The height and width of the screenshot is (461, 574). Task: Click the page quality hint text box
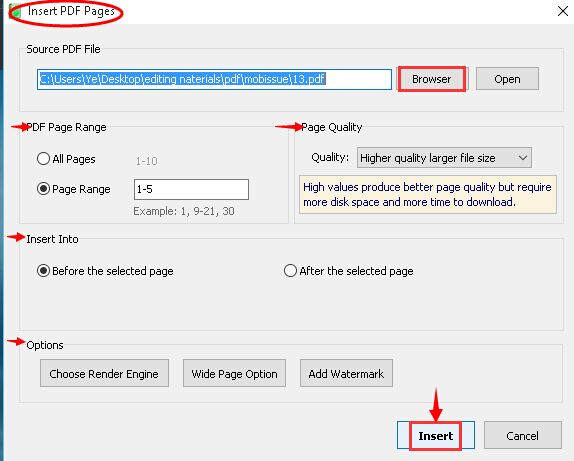click(x=428, y=194)
